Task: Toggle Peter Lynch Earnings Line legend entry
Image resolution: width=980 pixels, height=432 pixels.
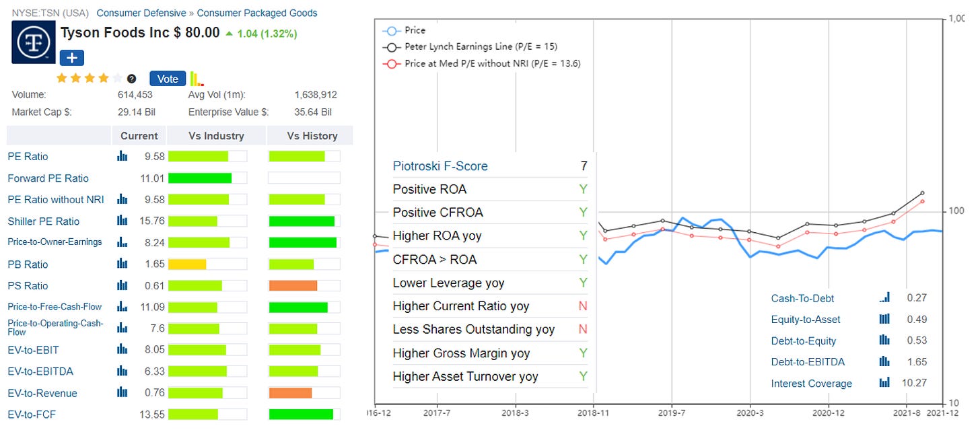Action: coord(470,47)
